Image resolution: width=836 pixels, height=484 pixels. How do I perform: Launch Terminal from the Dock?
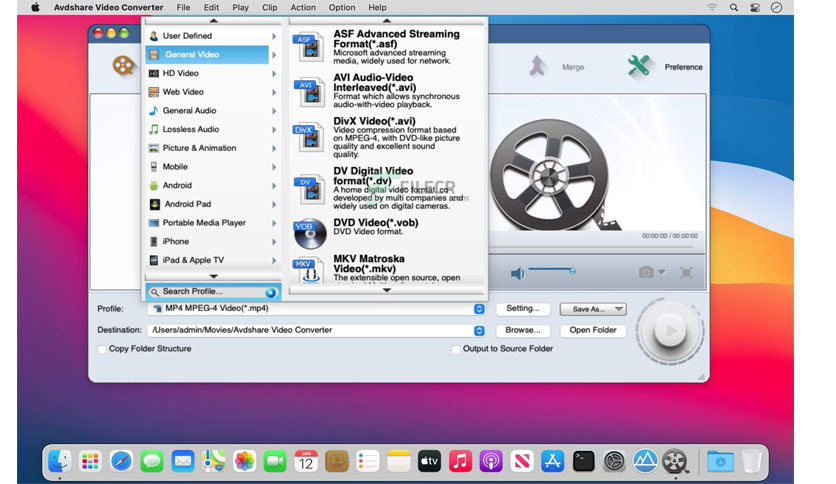(x=583, y=461)
